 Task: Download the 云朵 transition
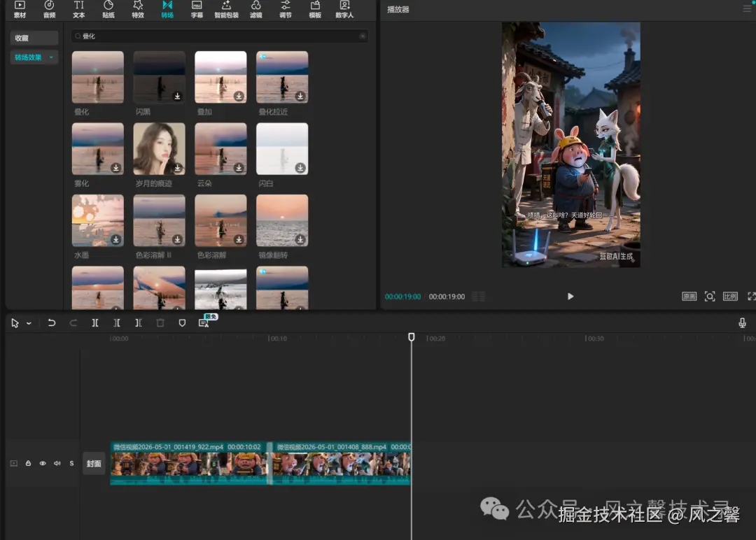[x=239, y=168]
